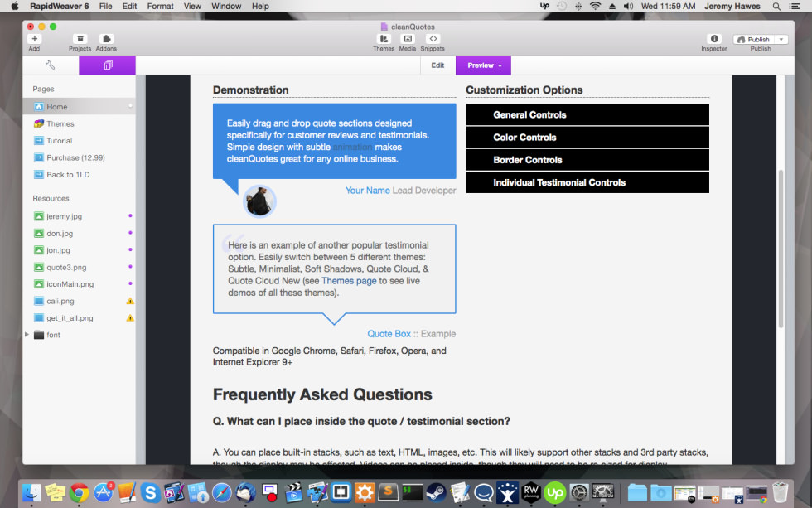
Task: Expand Border Controls section
Action: click(587, 160)
